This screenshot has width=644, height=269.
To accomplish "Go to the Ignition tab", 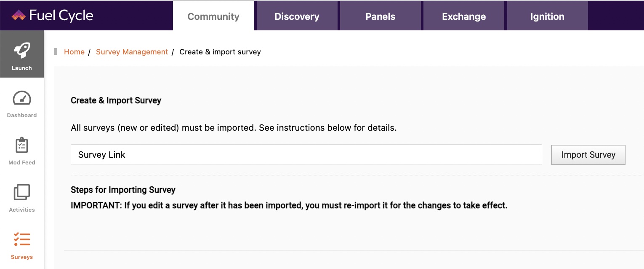I will (547, 16).
